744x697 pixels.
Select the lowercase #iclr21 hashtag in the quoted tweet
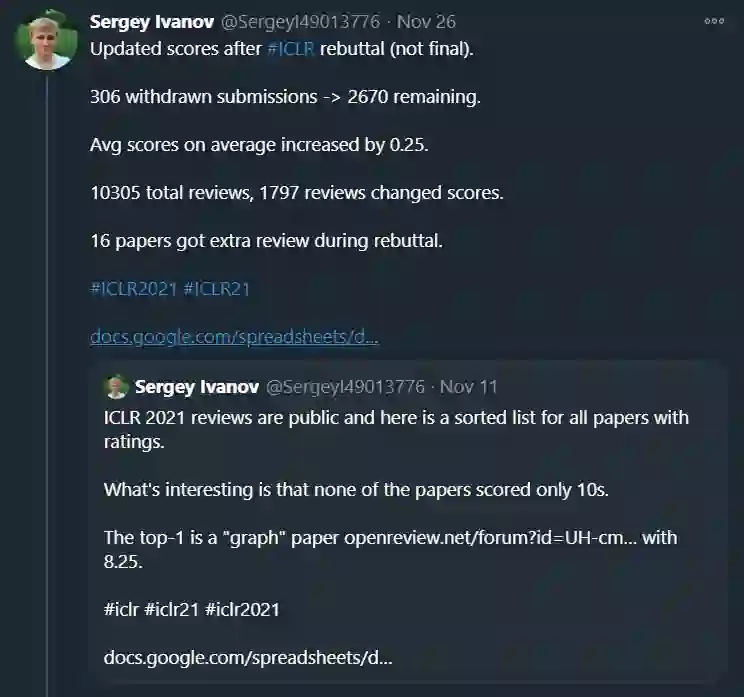[172, 609]
